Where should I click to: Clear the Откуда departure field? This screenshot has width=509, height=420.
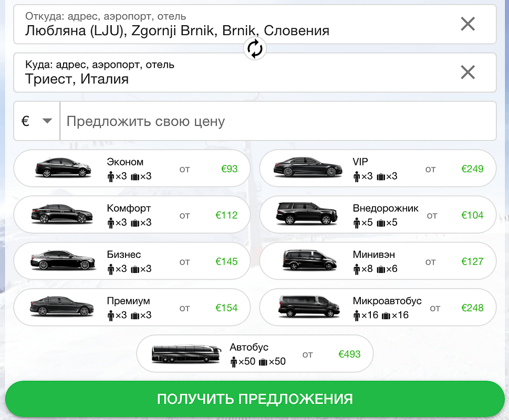[468, 24]
